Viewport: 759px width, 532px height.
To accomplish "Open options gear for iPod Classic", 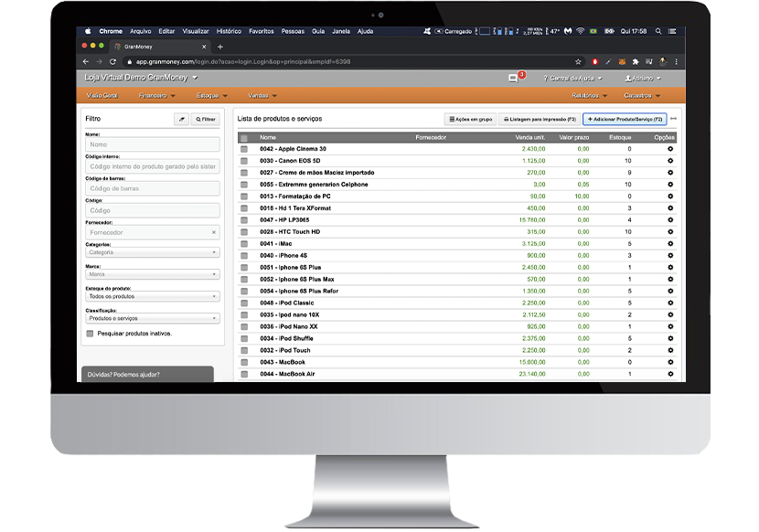I will point(670,303).
